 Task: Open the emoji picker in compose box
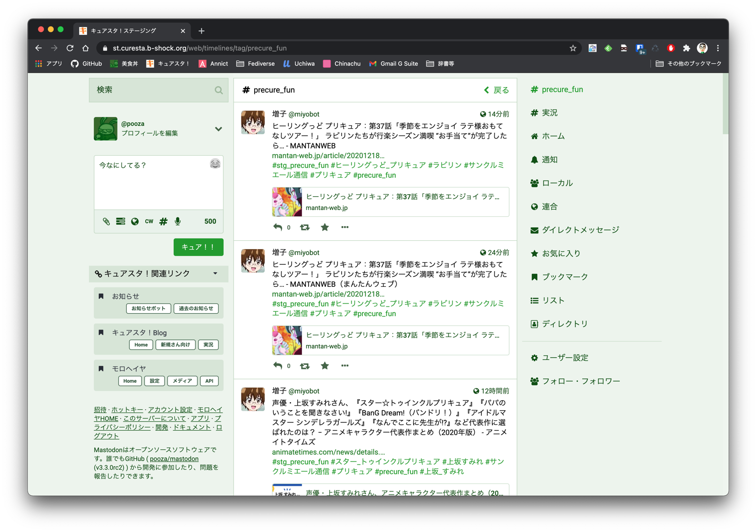click(215, 164)
